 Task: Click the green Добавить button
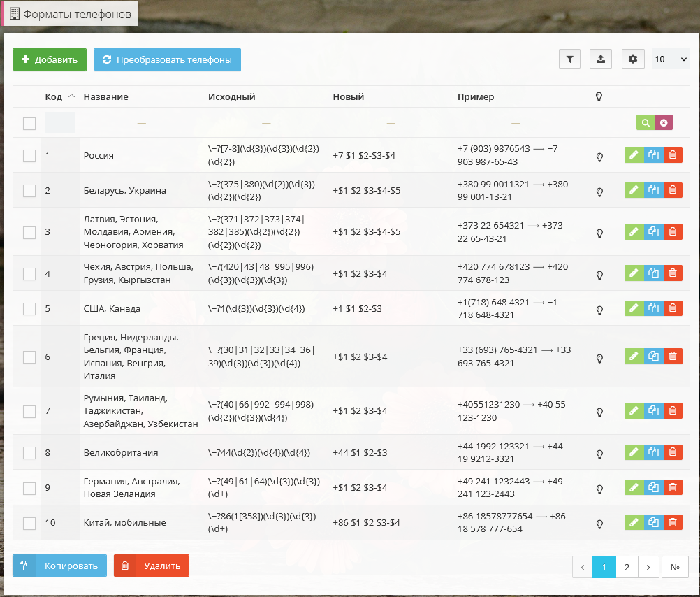[x=50, y=60]
